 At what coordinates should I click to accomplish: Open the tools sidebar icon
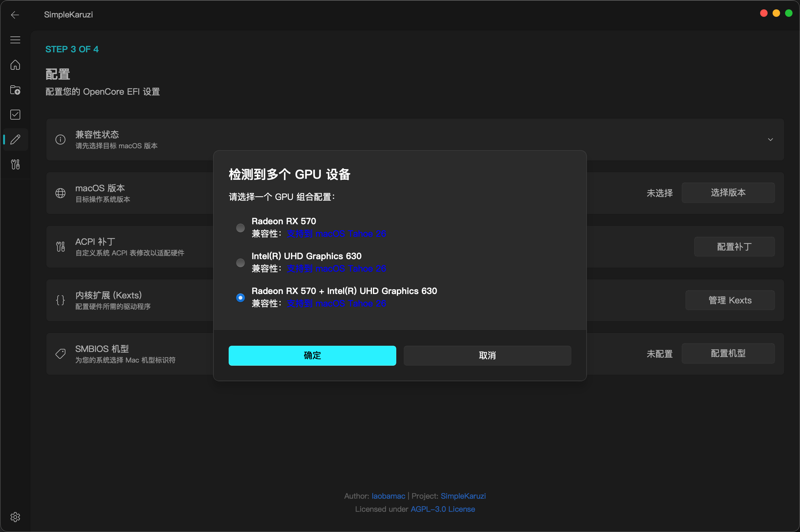pos(15,164)
